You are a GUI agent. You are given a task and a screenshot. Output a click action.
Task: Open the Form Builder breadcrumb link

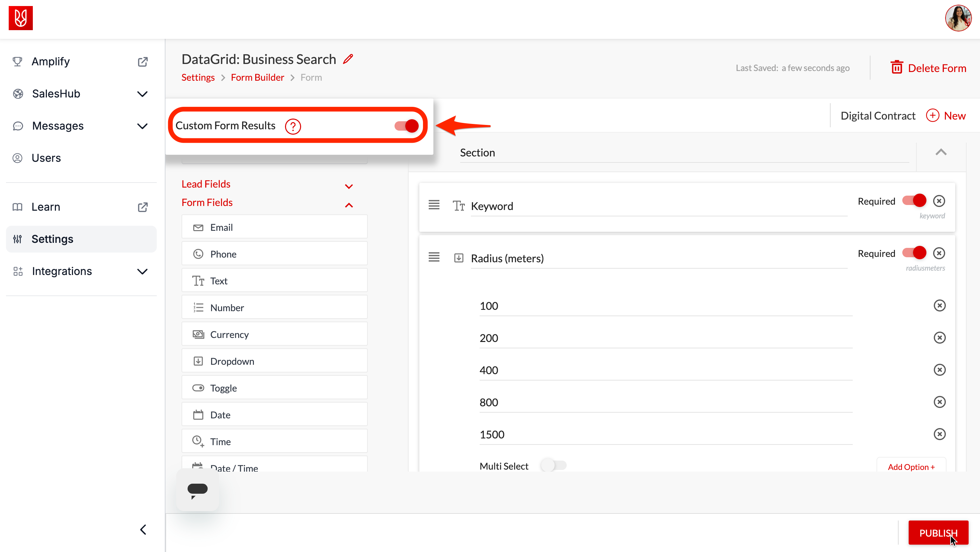257,78
